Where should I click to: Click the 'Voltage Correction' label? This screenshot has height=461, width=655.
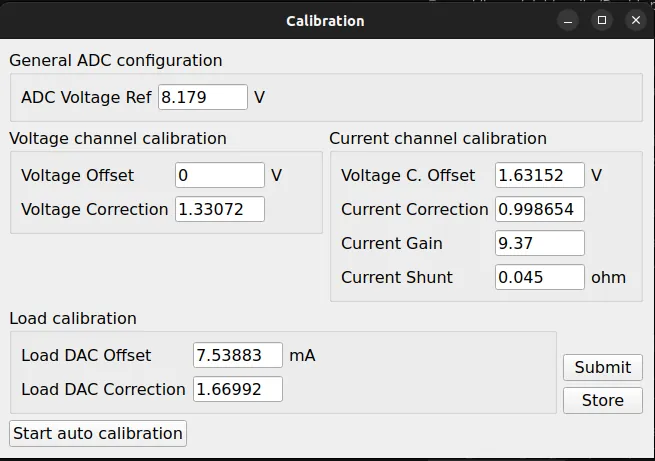94,209
